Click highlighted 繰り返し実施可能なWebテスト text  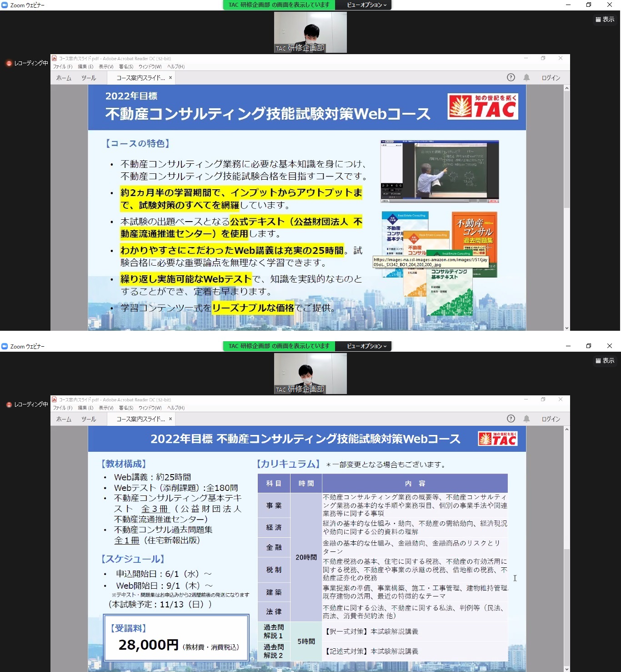[x=186, y=279]
